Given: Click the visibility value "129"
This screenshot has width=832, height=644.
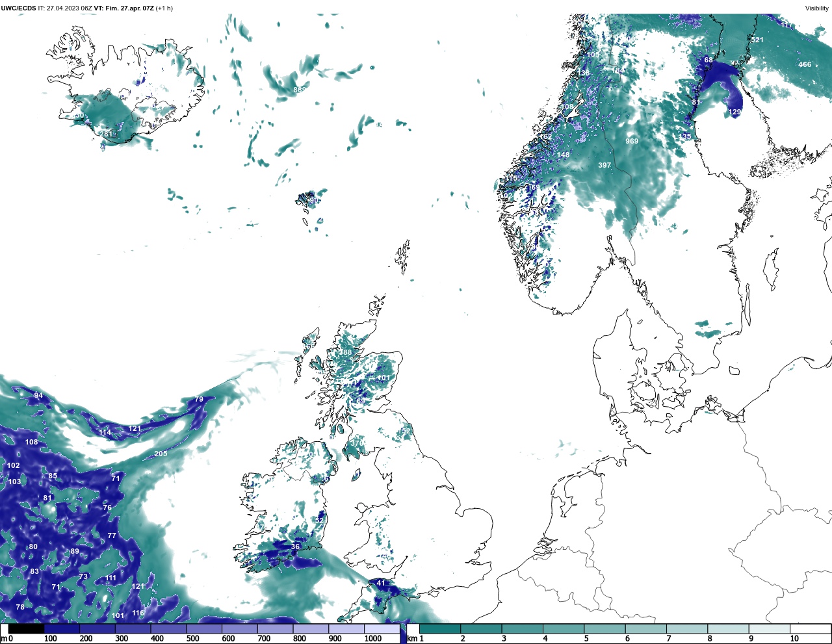Looking at the screenshot, I should point(734,112).
